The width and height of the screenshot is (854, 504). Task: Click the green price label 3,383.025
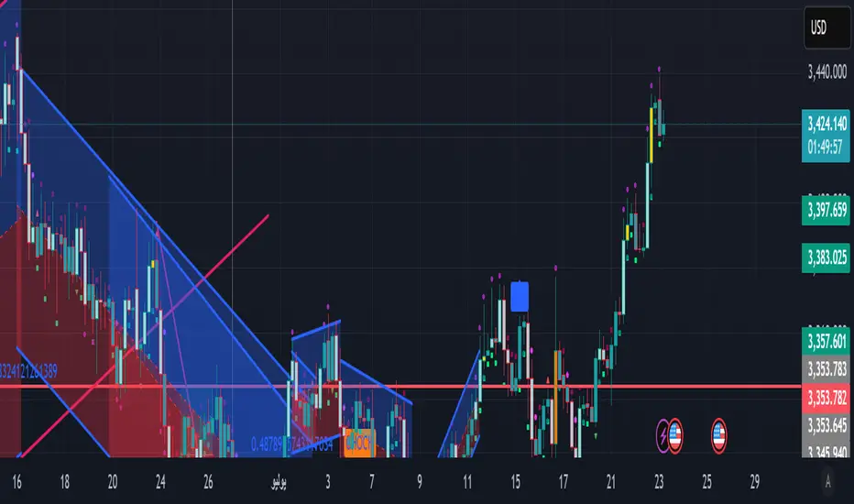pos(827,257)
